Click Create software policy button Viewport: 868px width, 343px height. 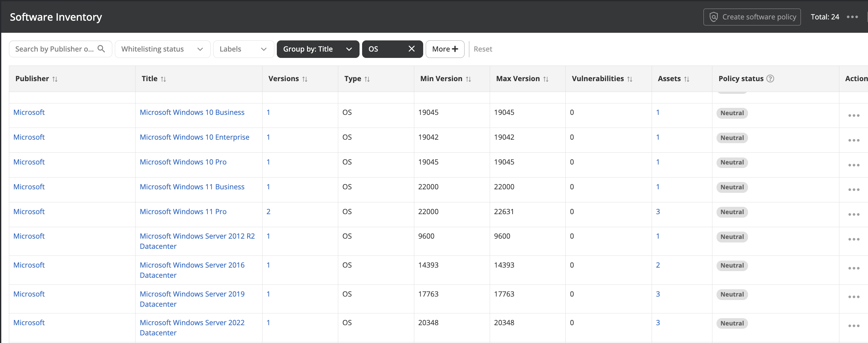point(752,17)
